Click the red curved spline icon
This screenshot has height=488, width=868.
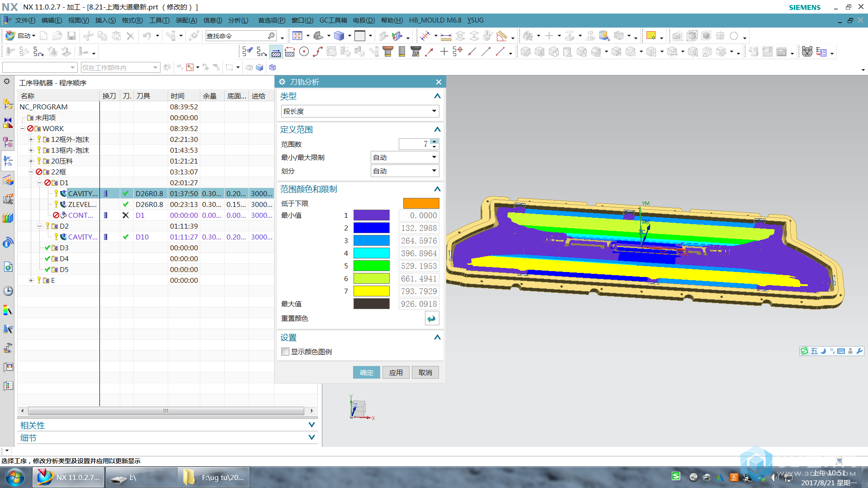(318, 52)
